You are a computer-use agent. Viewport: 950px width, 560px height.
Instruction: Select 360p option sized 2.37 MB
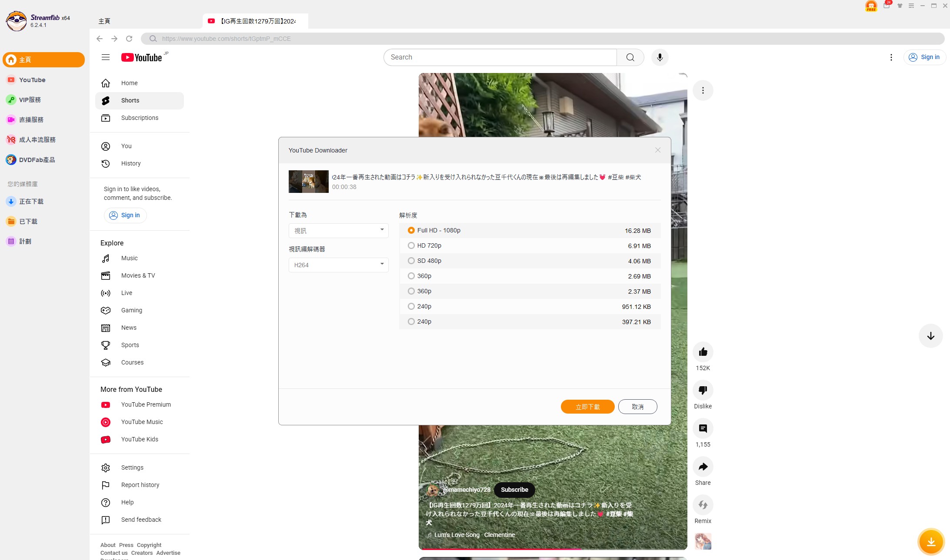click(530, 292)
